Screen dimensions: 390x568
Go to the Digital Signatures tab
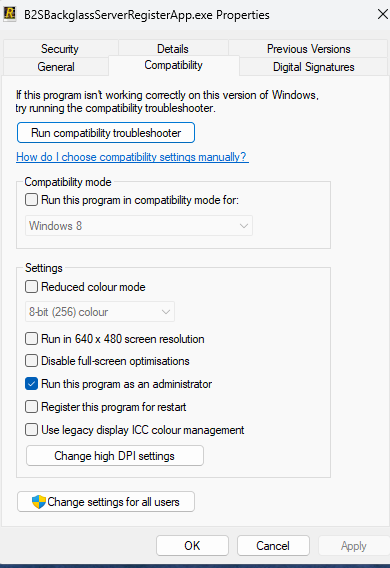tap(314, 67)
